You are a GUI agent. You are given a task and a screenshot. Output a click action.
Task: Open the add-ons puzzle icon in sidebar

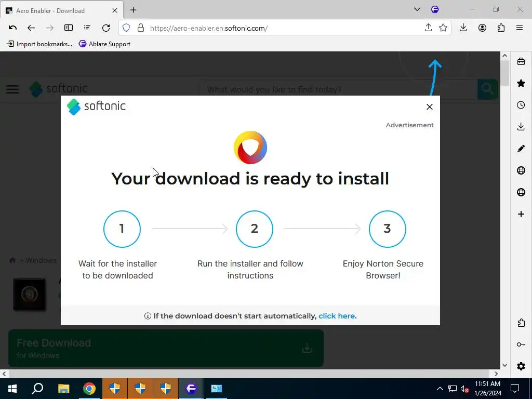(x=521, y=323)
